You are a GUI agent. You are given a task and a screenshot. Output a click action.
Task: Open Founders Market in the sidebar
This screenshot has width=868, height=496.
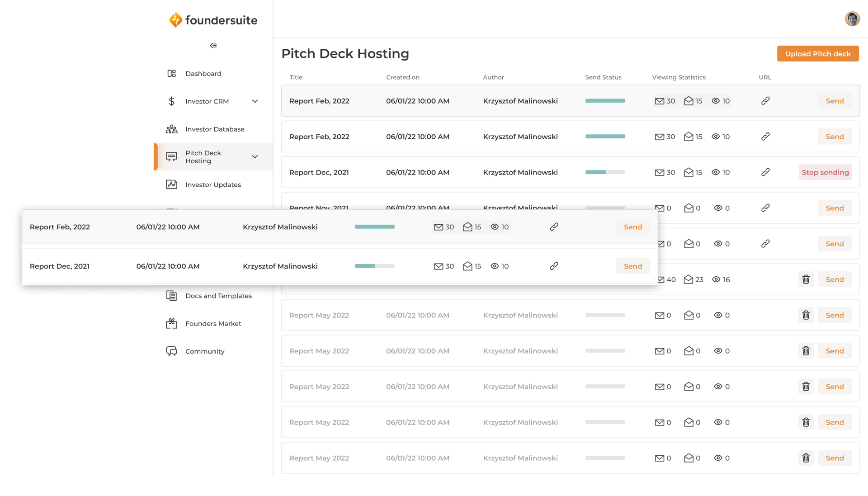[x=213, y=324]
